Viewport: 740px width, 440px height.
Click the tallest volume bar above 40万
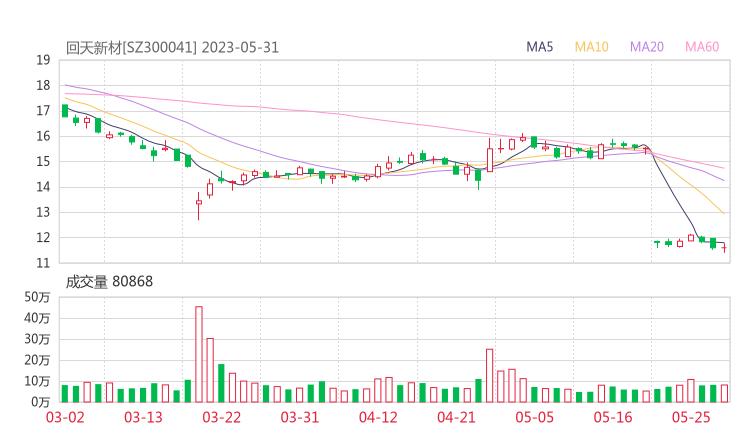(199, 355)
